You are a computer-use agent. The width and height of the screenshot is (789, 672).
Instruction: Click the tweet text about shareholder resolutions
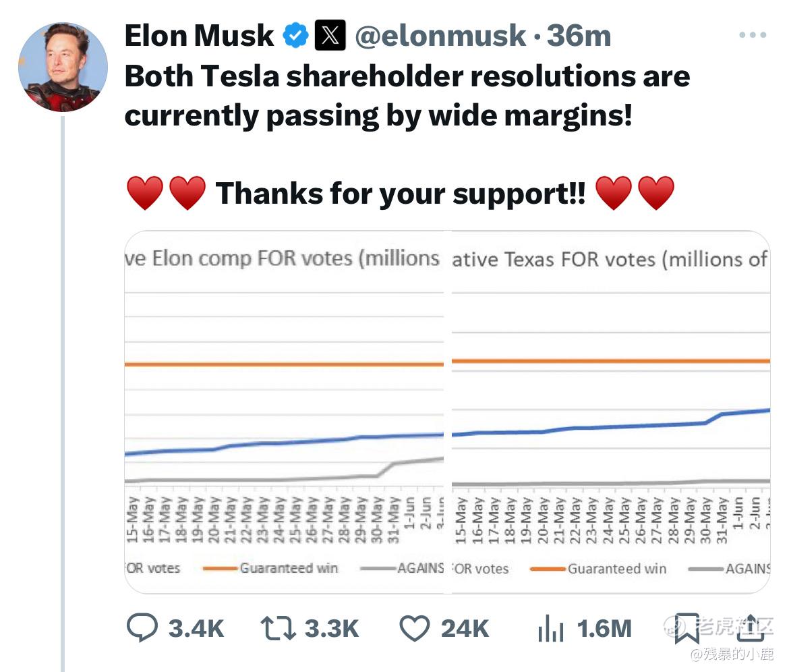[407, 96]
